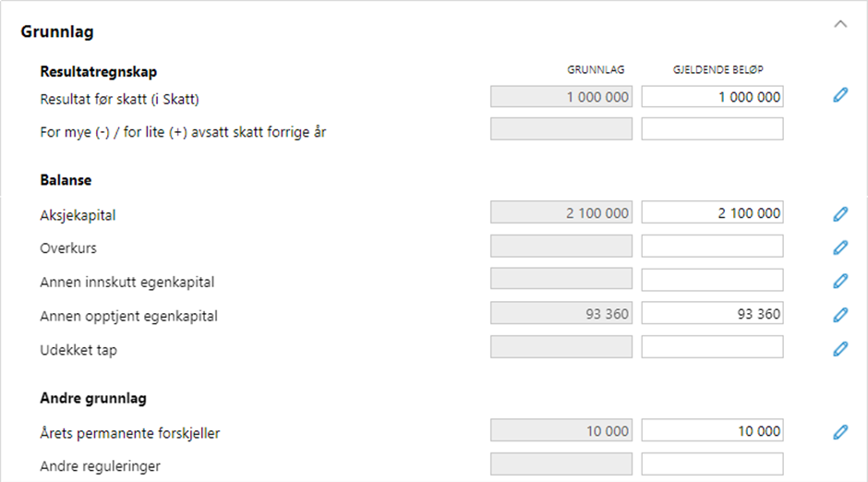Select the Aksjekapital Gjeldende beløp field
The image size is (868, 482).
coord(713,212)
